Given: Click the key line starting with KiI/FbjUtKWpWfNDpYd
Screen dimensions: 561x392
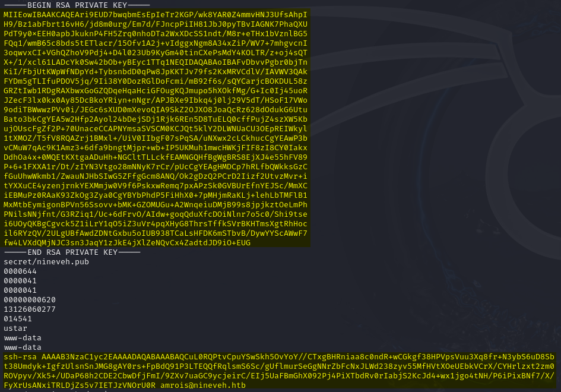Looking at the screenshot, I should [x=156, y=71].
